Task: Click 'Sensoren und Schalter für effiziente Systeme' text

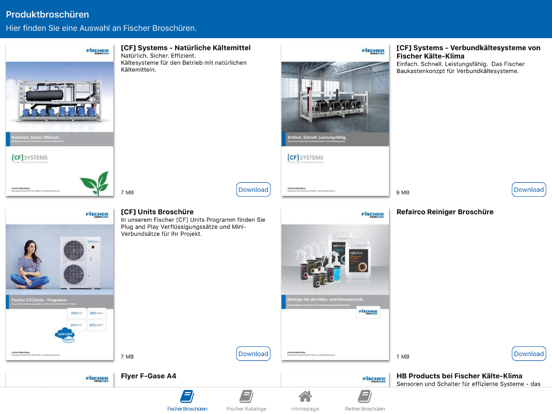Action: click(x=468, y=384)
